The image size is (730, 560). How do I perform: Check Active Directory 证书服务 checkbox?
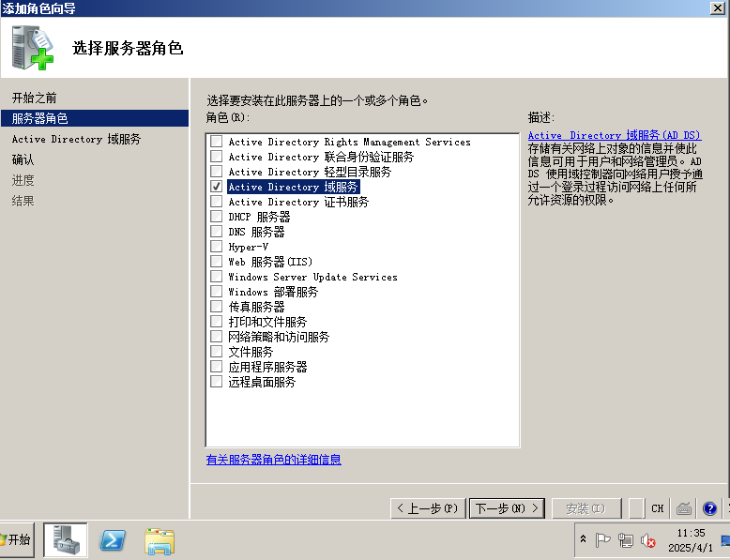216,201
